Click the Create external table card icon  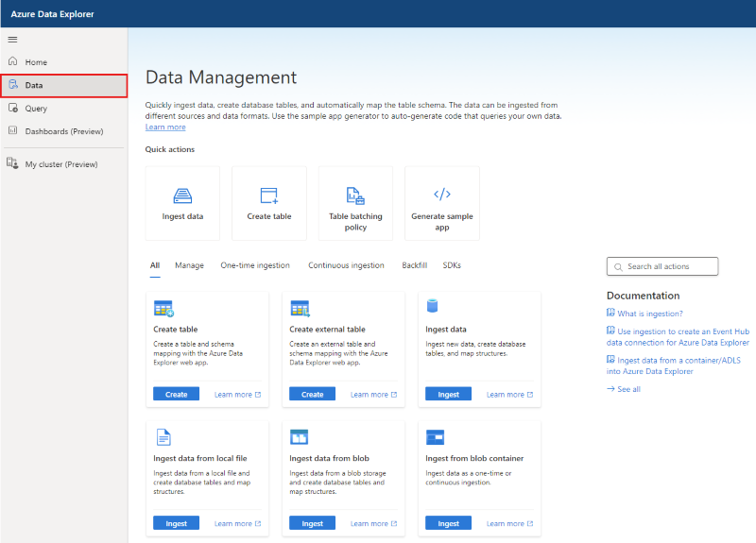[300, 309]
